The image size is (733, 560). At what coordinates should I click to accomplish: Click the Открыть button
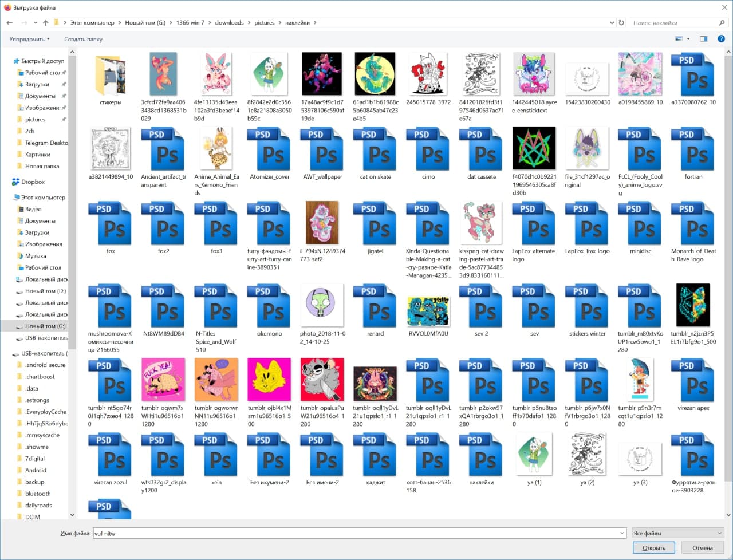coord(654,548)
